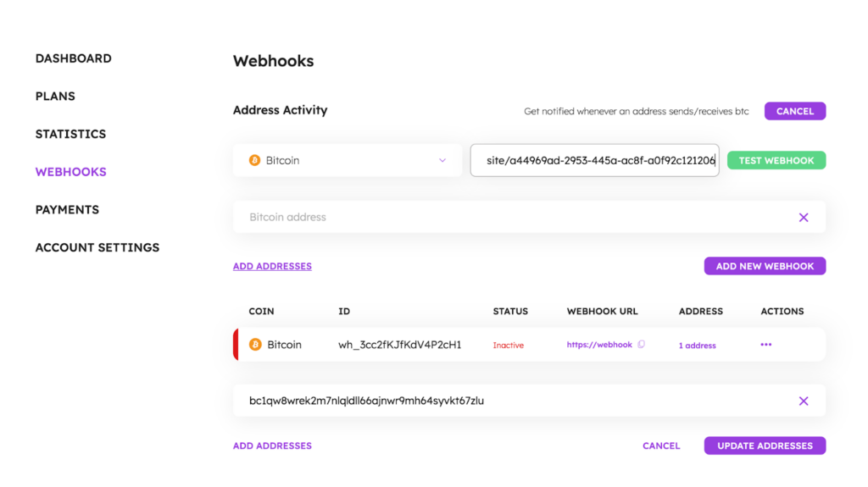868x487 pixels.
Task: Open Statistics in the sidebar
Action: (70, 134)
